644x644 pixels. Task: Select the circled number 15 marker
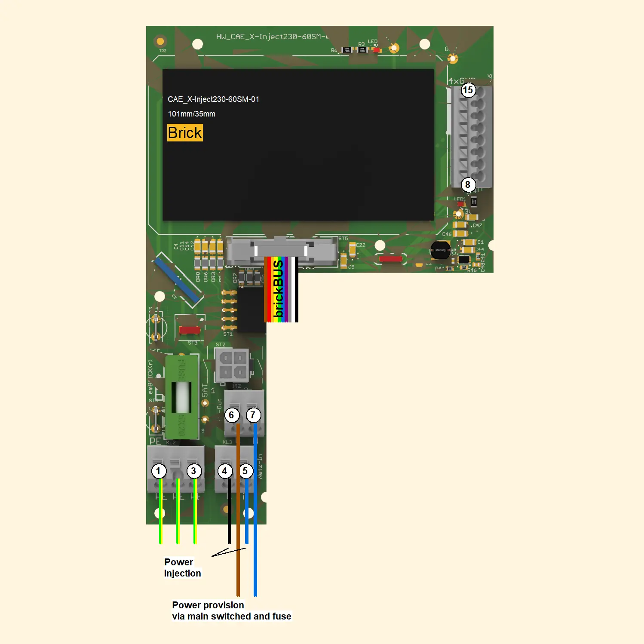pyautogui.click(x=468, y=90)
